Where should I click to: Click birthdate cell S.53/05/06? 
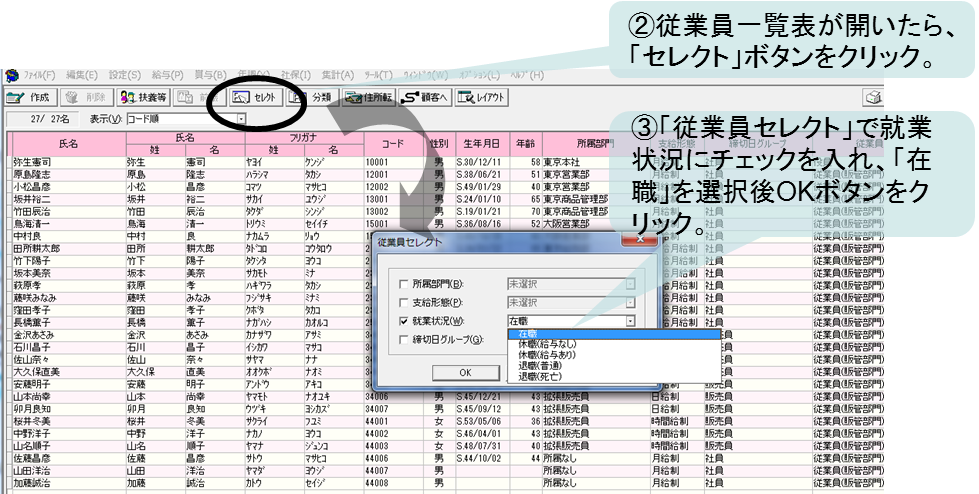482,422
